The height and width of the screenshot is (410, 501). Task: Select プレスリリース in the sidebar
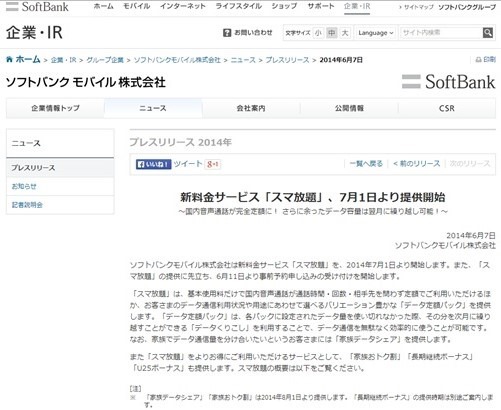pyautogui.click(x=60, y=168)
